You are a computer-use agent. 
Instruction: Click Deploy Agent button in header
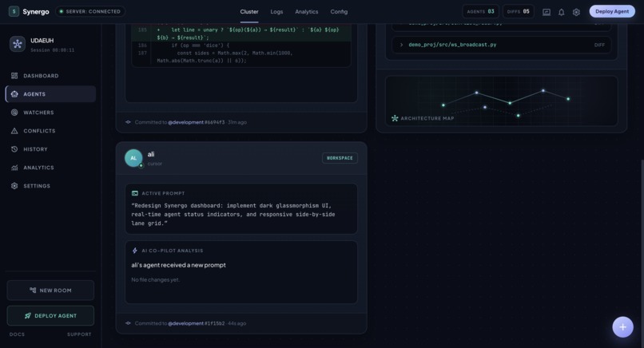tap(612, 11)
